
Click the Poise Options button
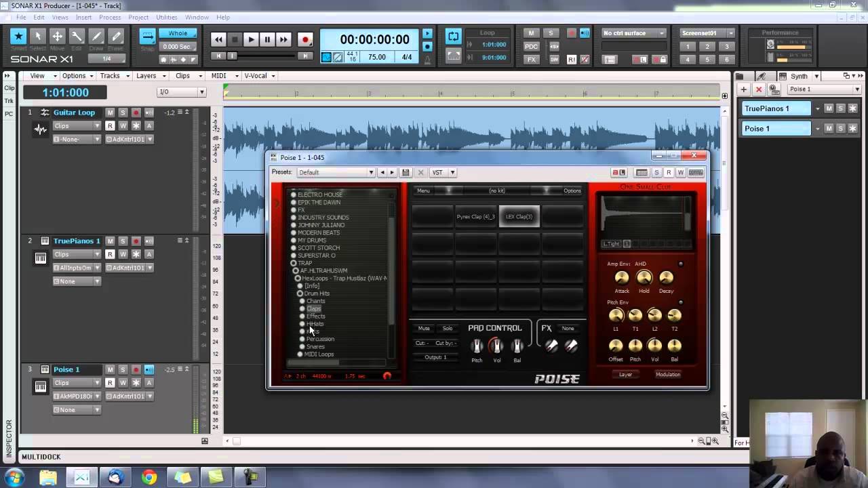tap(572, 190)
